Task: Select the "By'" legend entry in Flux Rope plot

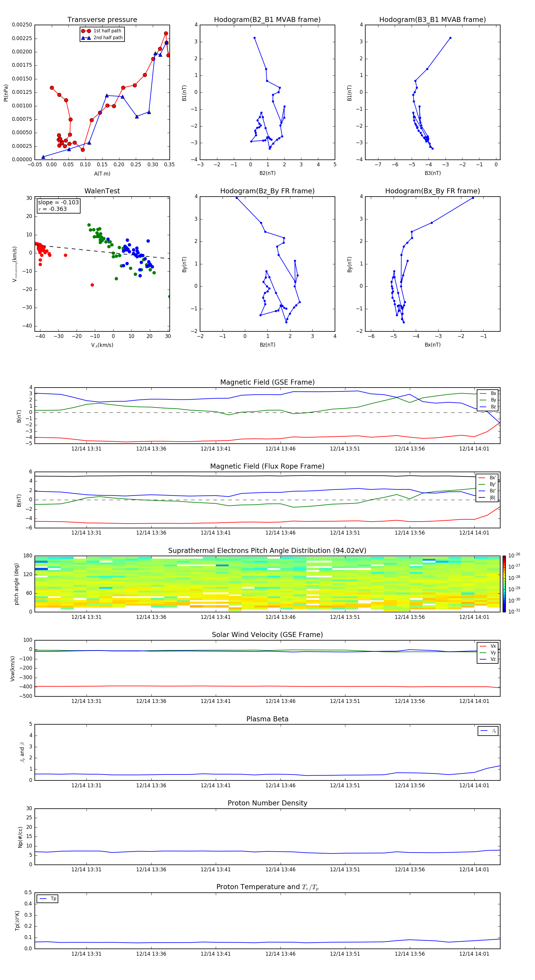Action: click(488, 484)
